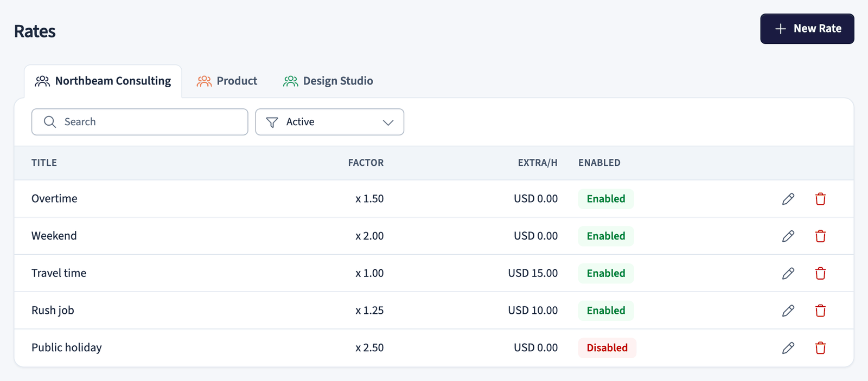This screenshot has height=381, width=868.
Task: Toggle Enabled badge for Rush job
Action: (x=606, y=311)
